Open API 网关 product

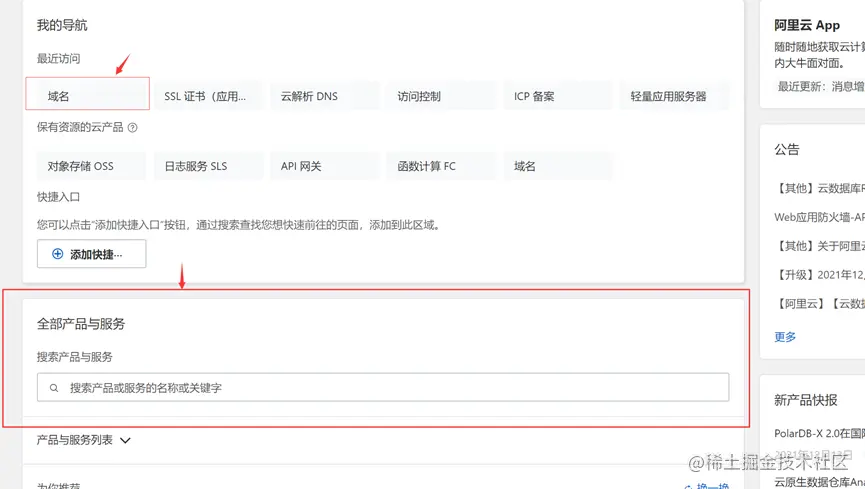[324, 166]
